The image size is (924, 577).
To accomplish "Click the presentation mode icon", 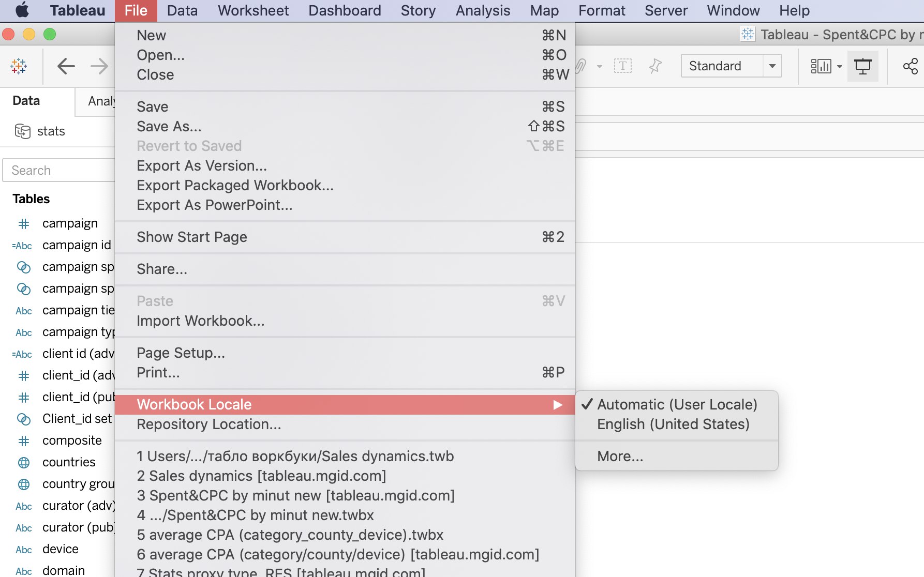I will 862,66.
